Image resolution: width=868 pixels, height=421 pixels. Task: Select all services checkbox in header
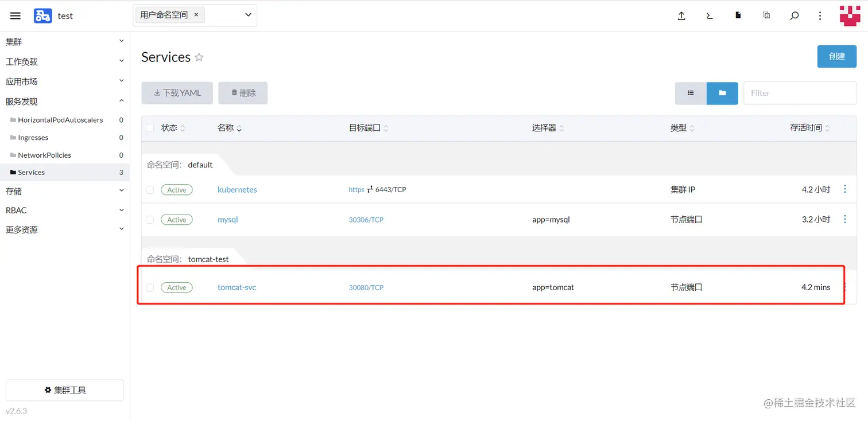[150, 128]
